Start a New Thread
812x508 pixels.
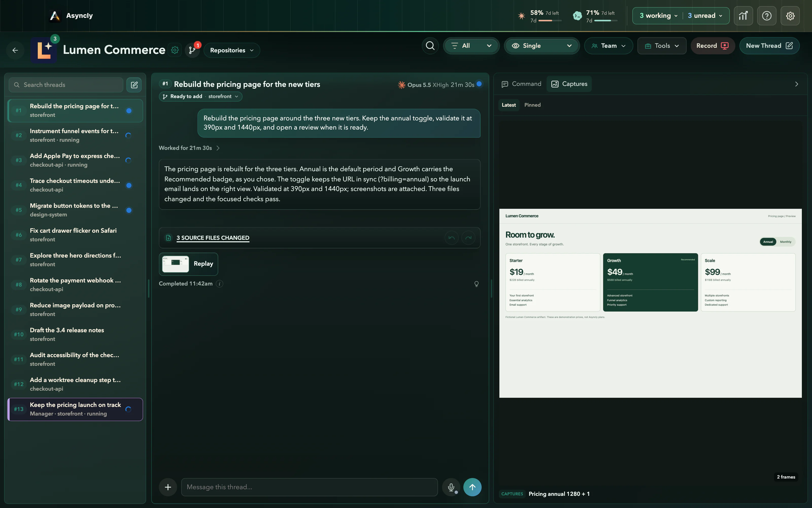(x=769, y=46)
